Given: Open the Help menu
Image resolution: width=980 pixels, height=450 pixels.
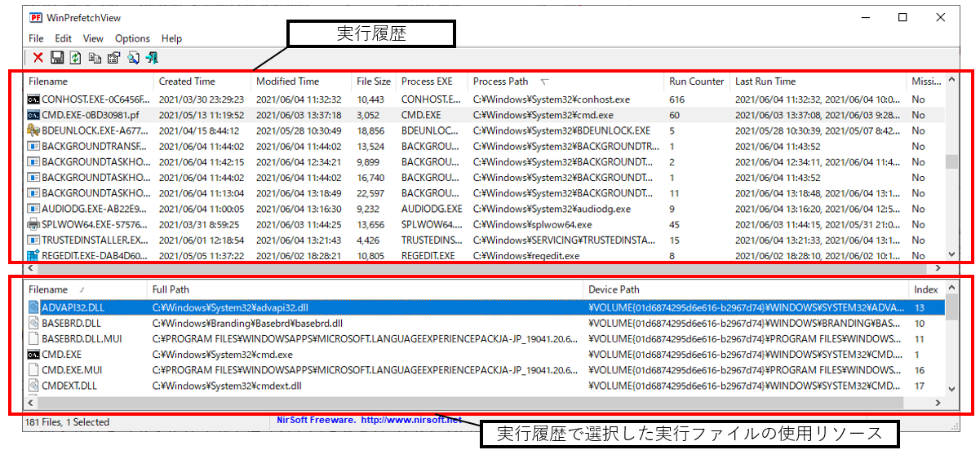Looking at the screenshot, I should pos(171,38).
